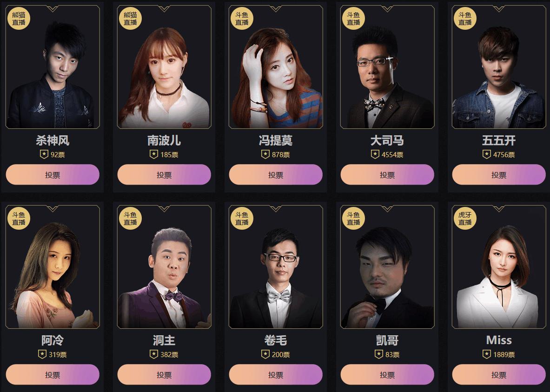Click the 虎牙直播 badge on Miss's card
This screenshot has width=550, height=392.
point(465,219)
